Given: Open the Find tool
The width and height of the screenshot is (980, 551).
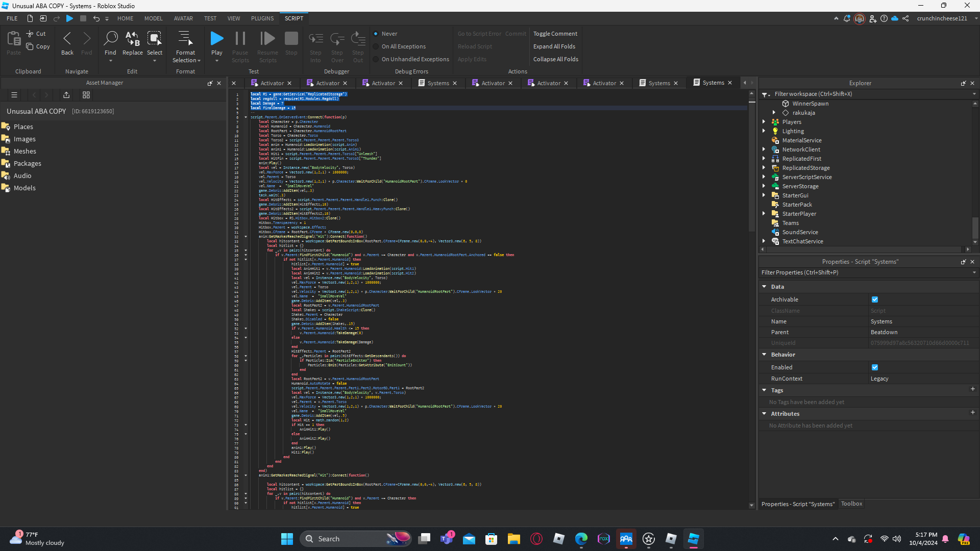Looking at the screenshot, I should point(110,43).
